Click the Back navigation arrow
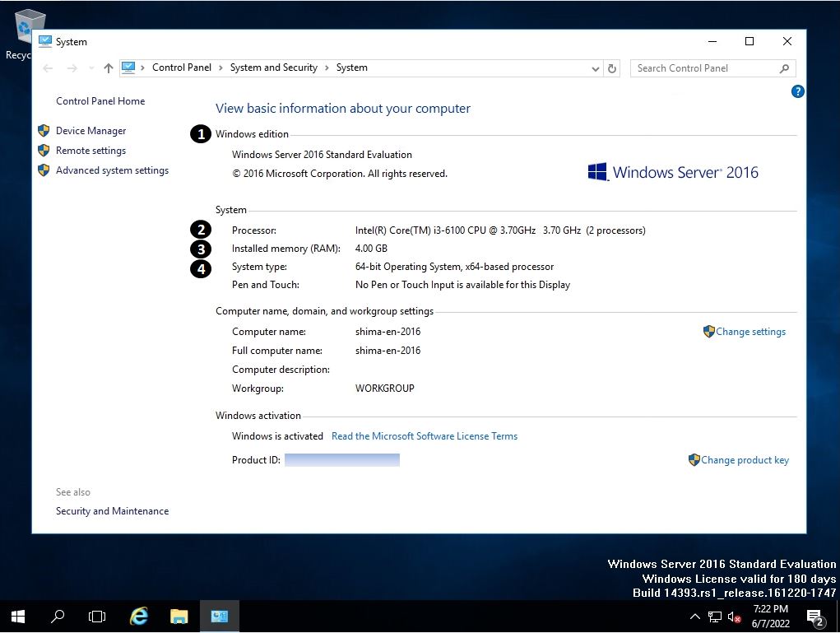This screenshot has height=633, width=840. [48, 68]
